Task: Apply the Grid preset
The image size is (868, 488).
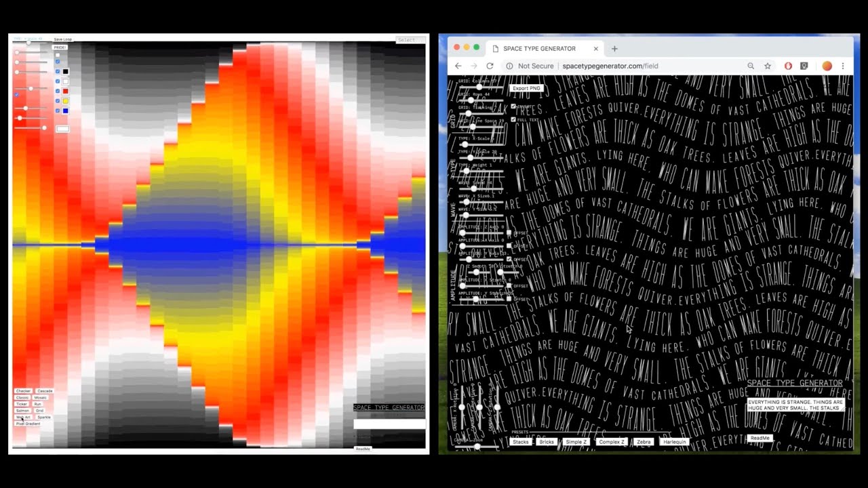Action: pos(39,411)
